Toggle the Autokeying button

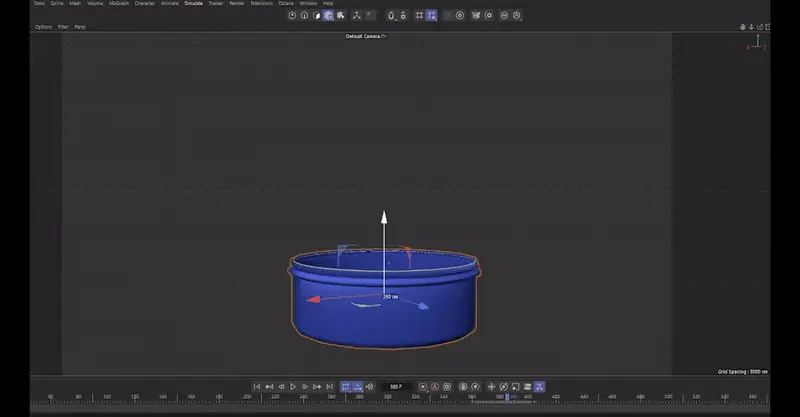pyautogui.click(x=435, y=387)
